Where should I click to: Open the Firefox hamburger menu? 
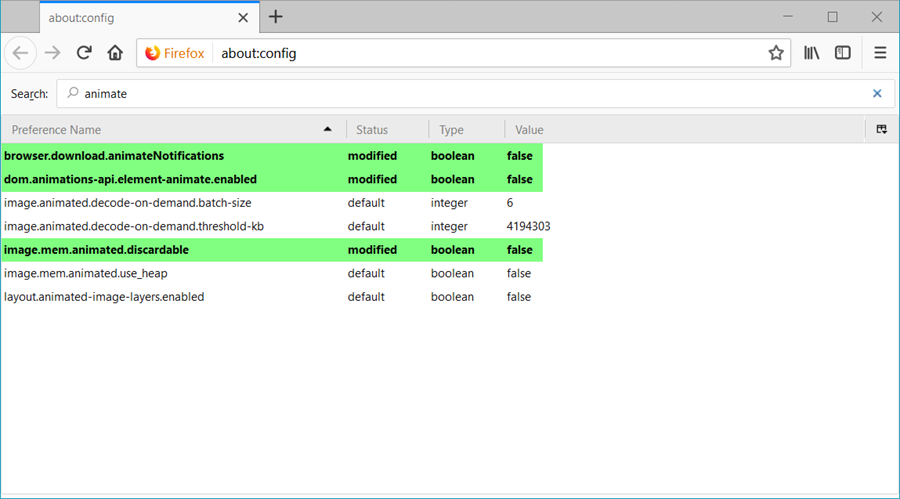coord(880,53)
